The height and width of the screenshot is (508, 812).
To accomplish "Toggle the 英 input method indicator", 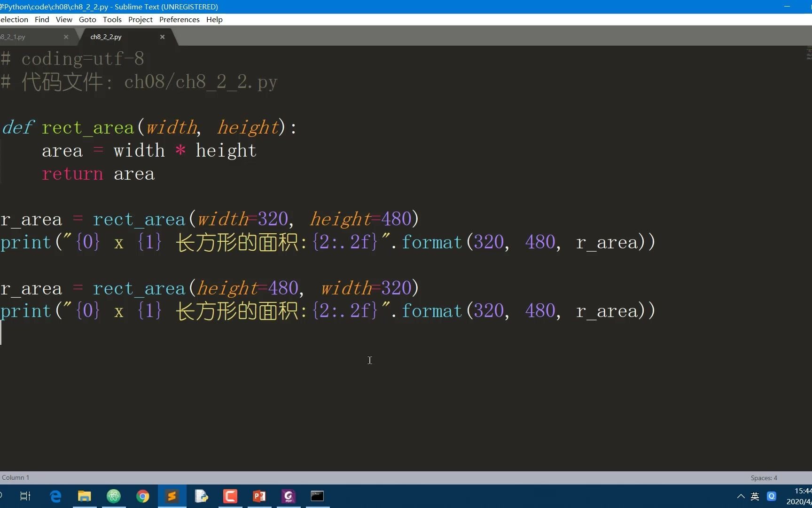I will coord(755,496).
